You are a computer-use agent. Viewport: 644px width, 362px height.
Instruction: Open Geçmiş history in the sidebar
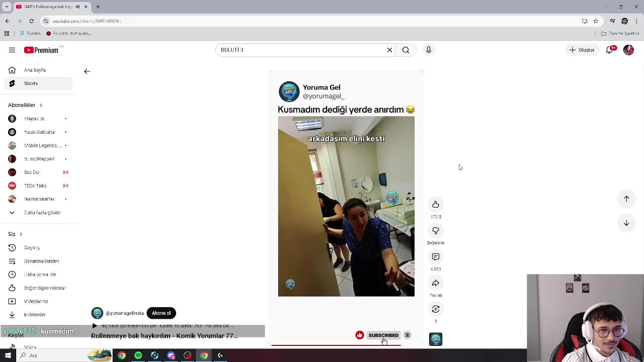38,248
